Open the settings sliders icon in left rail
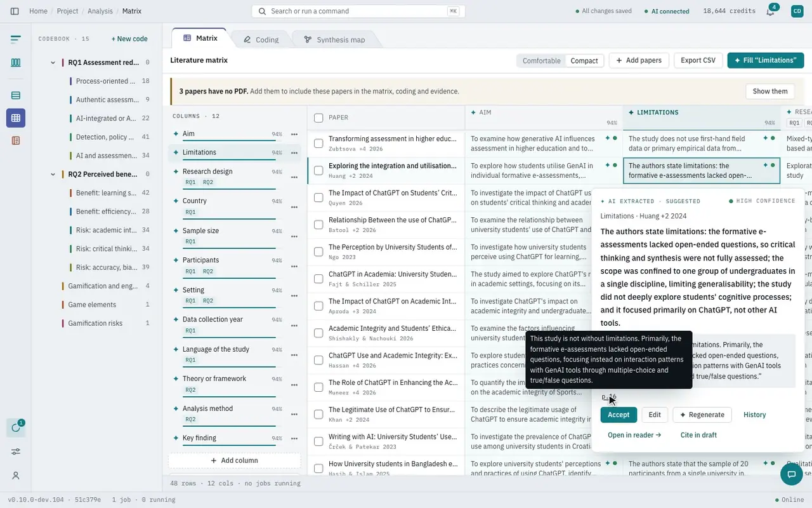 click(16, 451)
